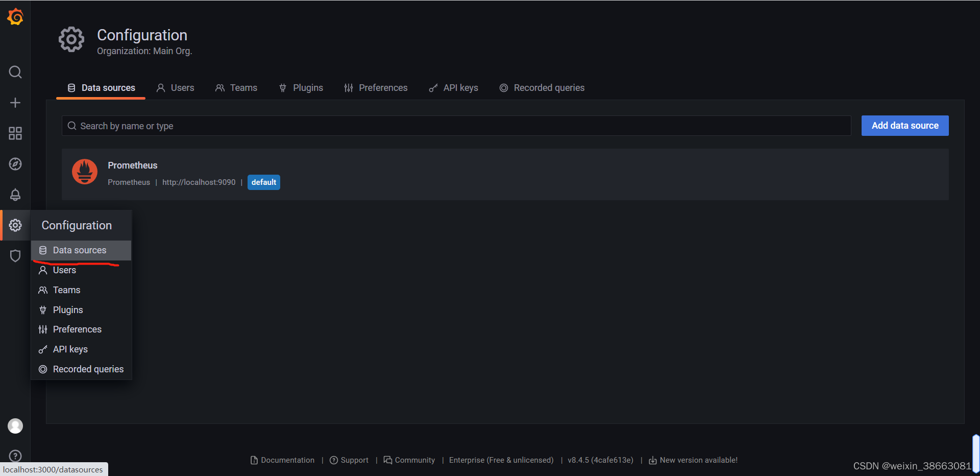Switch to the Recorded queries tab
This screenshot has height=476, width=980.
coord(542,88)
